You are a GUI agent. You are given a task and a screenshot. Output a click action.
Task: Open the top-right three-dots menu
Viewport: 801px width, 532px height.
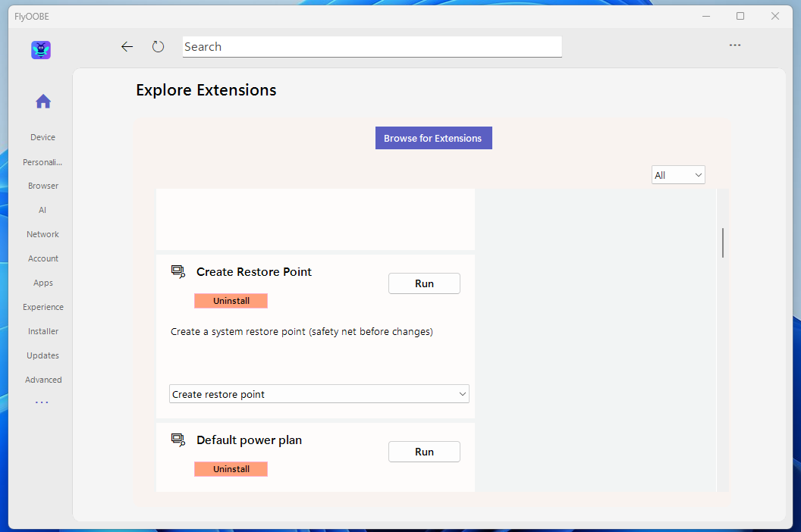(x=734, y=45)
